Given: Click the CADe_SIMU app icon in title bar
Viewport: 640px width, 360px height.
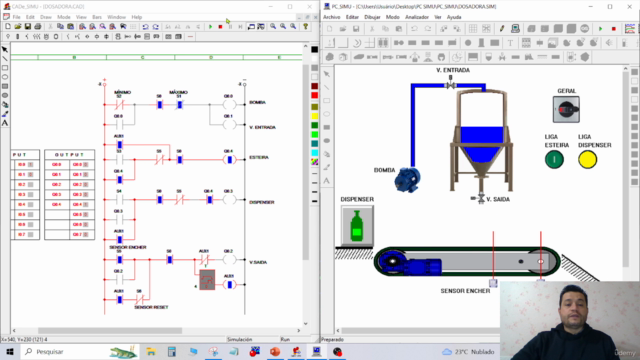Looking at the screenshot, I should [7, 7].
